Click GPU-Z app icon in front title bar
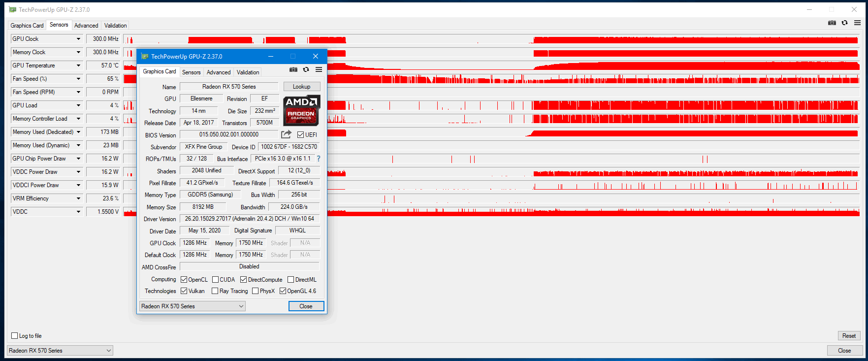 [145, 56]
